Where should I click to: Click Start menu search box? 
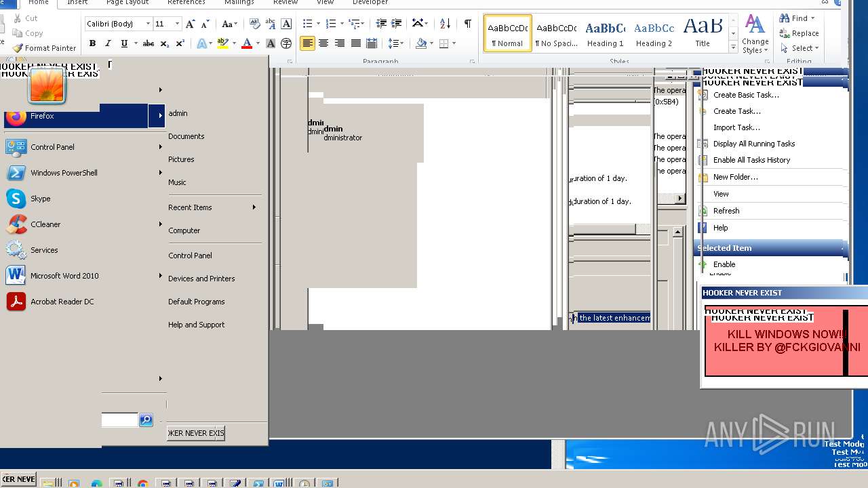(x=120, y=420)
